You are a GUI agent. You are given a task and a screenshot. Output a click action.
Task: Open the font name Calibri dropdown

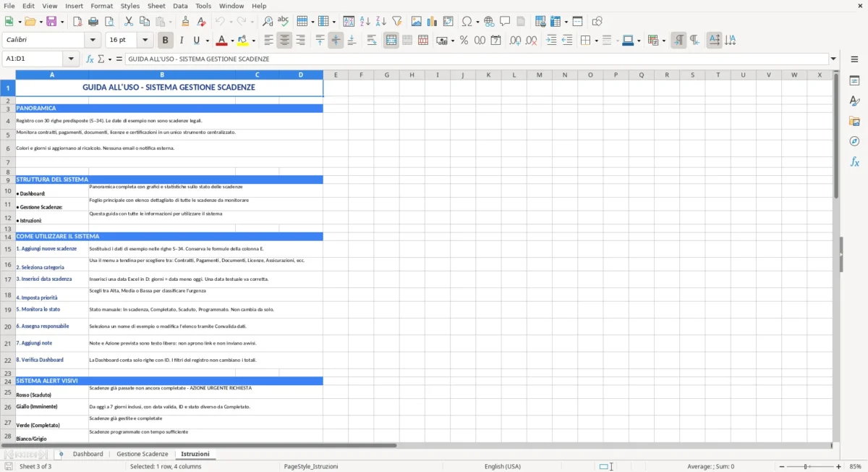(x=93, y=41)
